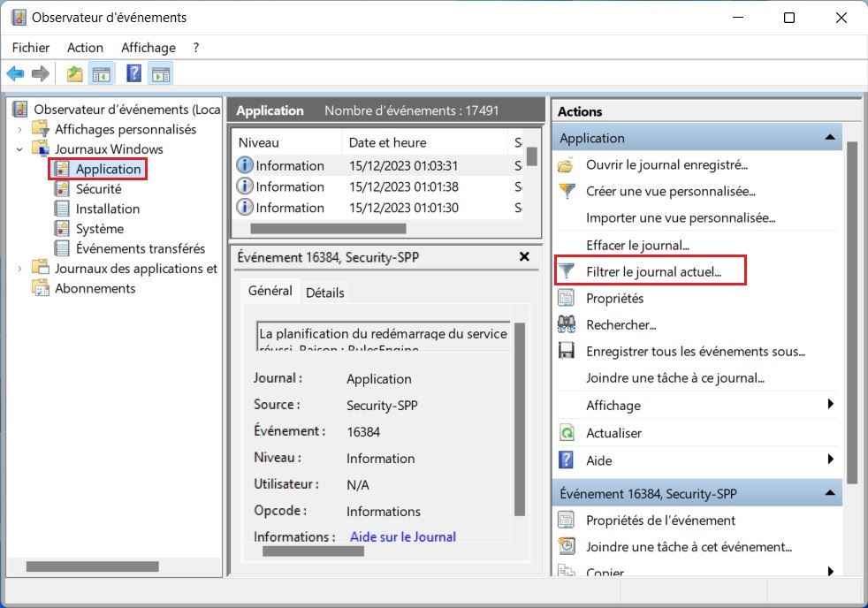Open the Action menu
The width and height of the screenshot is (868, 608).
(x=85, y=48)
